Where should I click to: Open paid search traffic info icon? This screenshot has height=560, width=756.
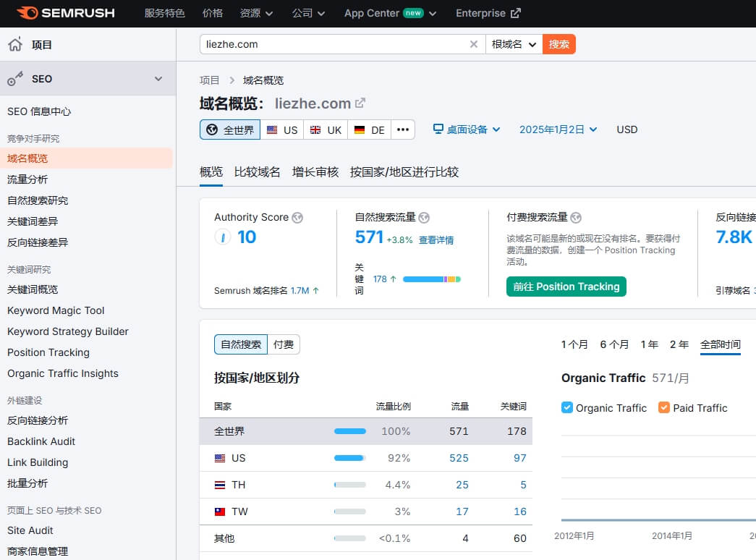[x=576, y=218]
